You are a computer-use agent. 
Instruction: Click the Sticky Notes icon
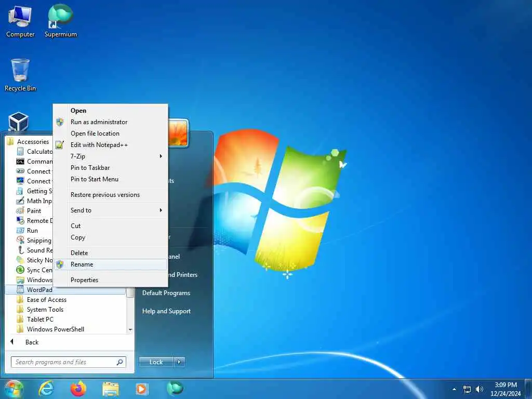pyautogui.click(x=20, y=260)
